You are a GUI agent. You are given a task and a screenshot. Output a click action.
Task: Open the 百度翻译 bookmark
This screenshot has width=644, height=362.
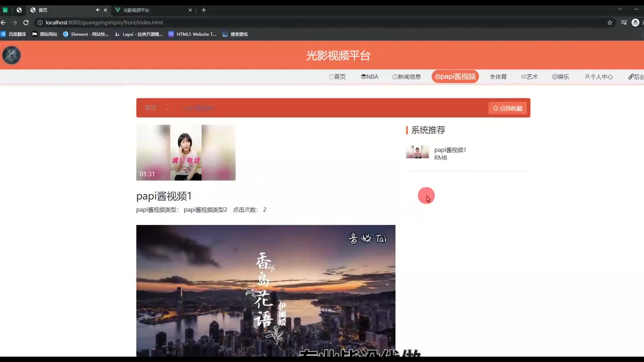pyautogui.click(x=13, y=34)
